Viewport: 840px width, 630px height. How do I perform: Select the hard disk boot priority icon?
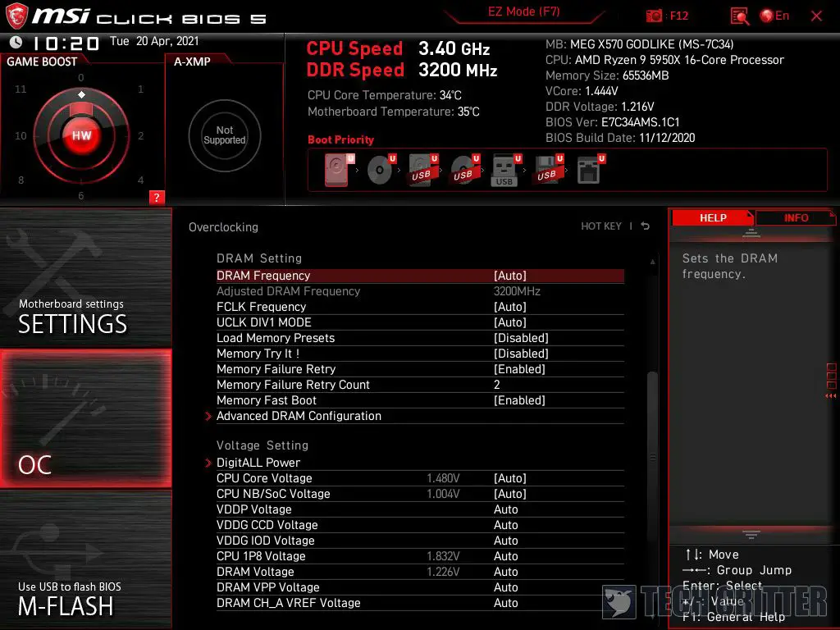(x=338, y=169)
